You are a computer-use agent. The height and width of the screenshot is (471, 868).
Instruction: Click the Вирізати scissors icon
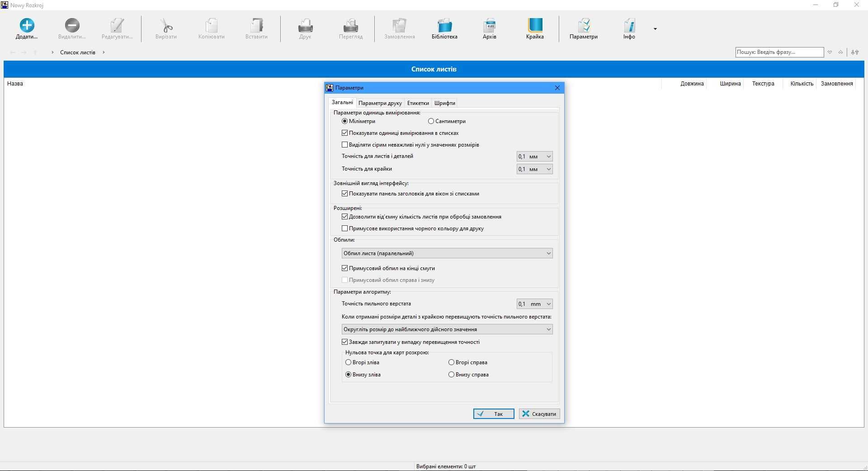[166, 25]
